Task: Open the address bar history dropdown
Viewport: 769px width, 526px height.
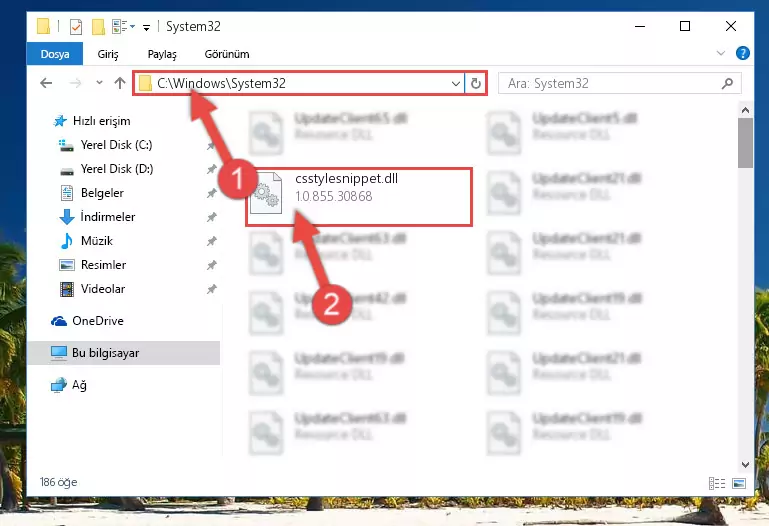Action: pyautogui.click(x=456, y=83)
